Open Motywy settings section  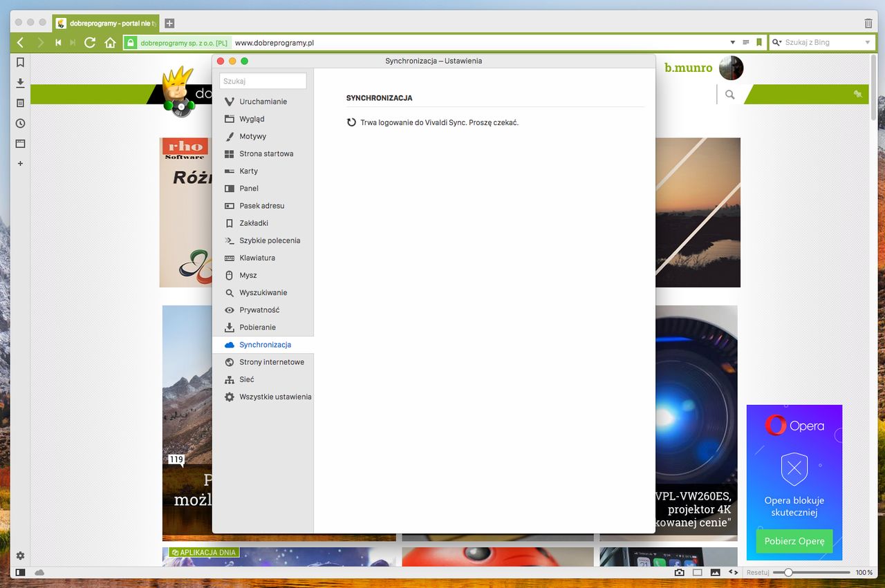click(263, 136)
